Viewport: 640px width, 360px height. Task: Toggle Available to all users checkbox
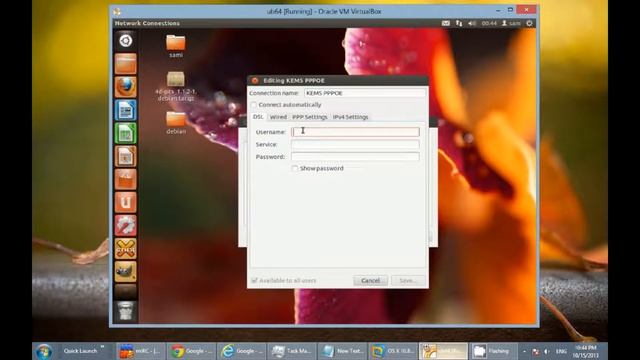click(254, 280)
